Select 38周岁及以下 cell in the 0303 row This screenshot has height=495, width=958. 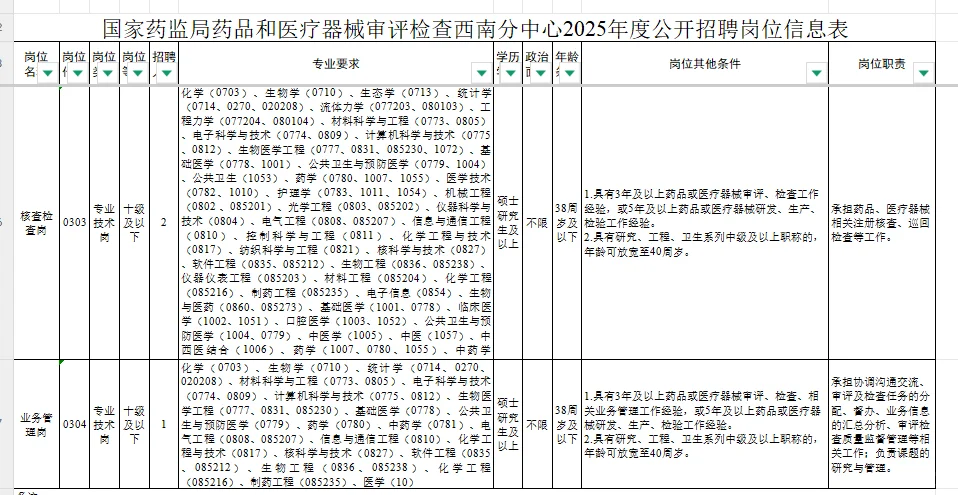coord(567,223)
